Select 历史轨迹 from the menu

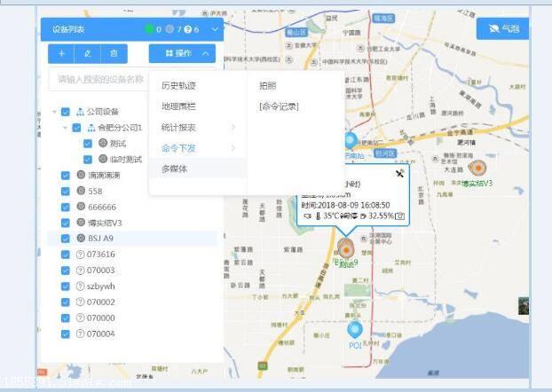(x=178, y=86)
